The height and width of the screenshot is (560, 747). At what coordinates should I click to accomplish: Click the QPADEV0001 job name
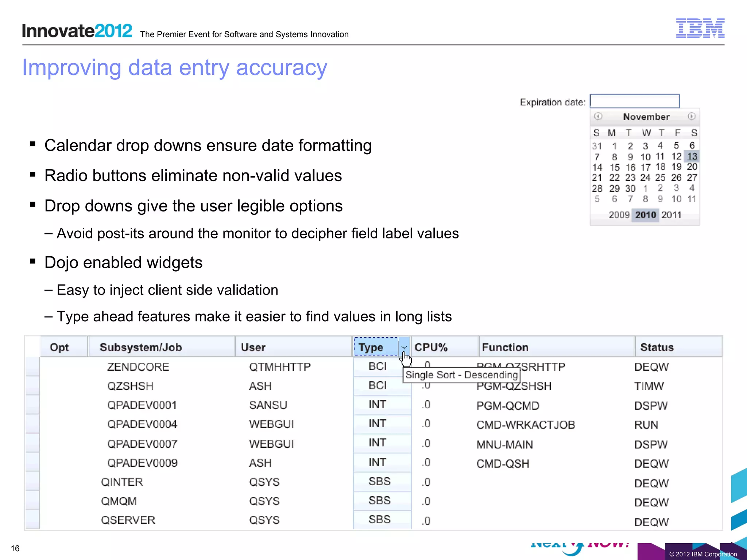point(142,405)
